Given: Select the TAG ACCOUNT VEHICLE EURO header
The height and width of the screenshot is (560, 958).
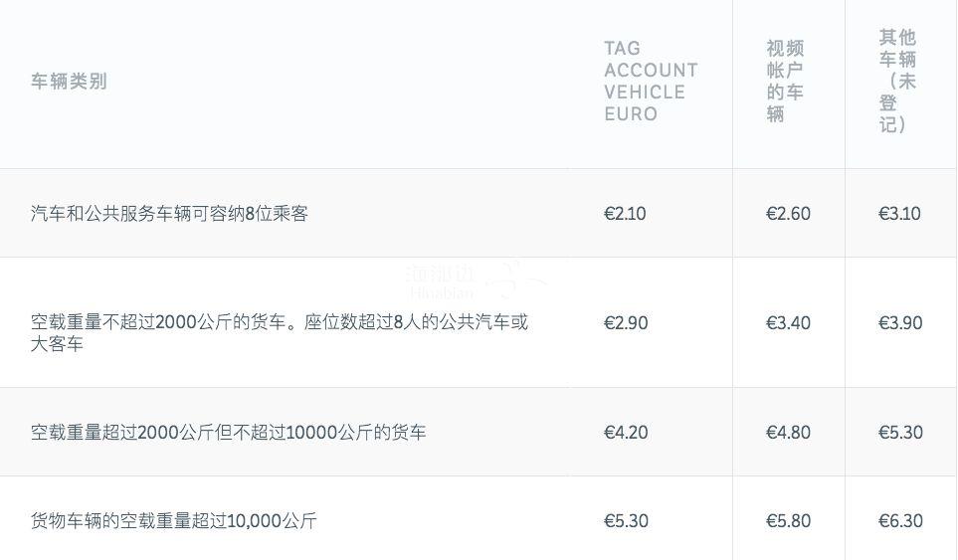Looking at the screenshot, I should 651,81.
